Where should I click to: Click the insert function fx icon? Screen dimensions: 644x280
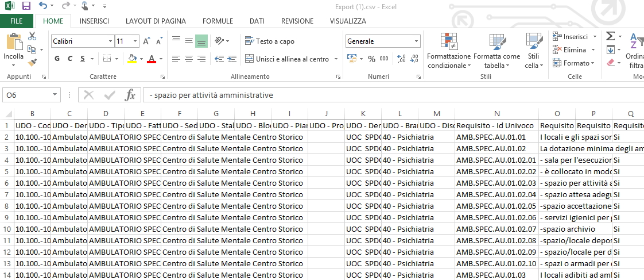coord(130,95)
